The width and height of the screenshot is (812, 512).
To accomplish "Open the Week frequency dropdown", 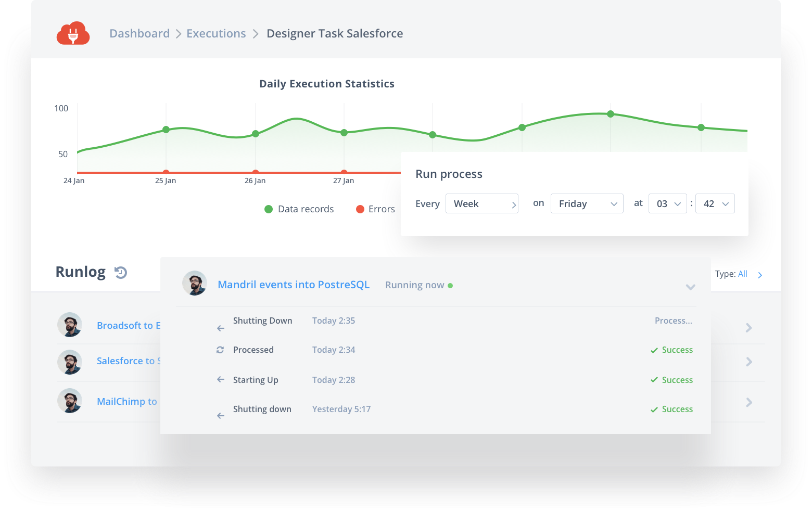I will click(x=482, y=203).
